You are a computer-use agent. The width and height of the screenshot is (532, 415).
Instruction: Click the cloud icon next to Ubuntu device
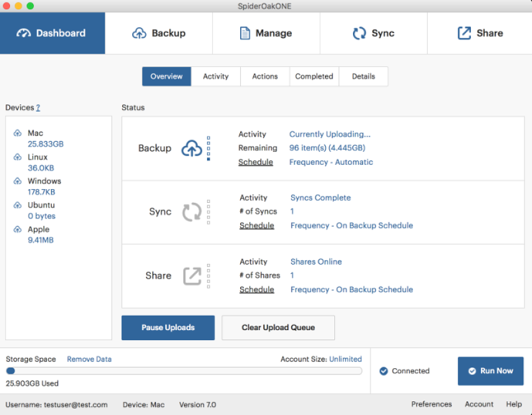[17, 205]
